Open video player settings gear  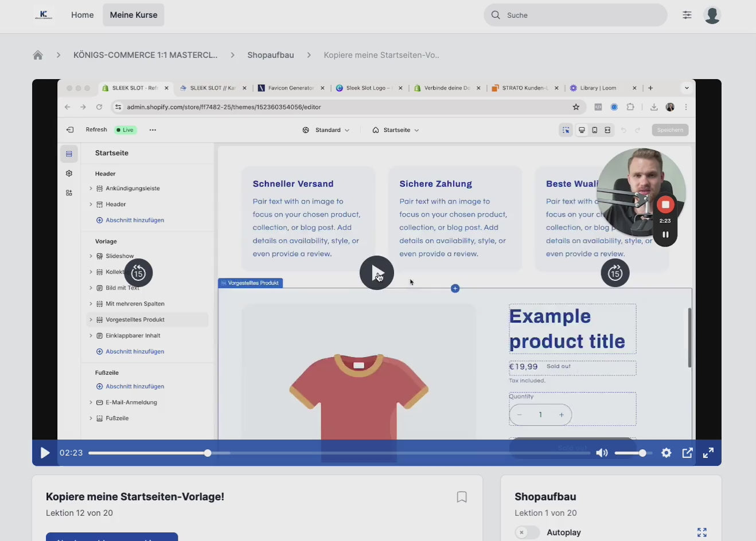pyautogui.click(x=666, y=453)
